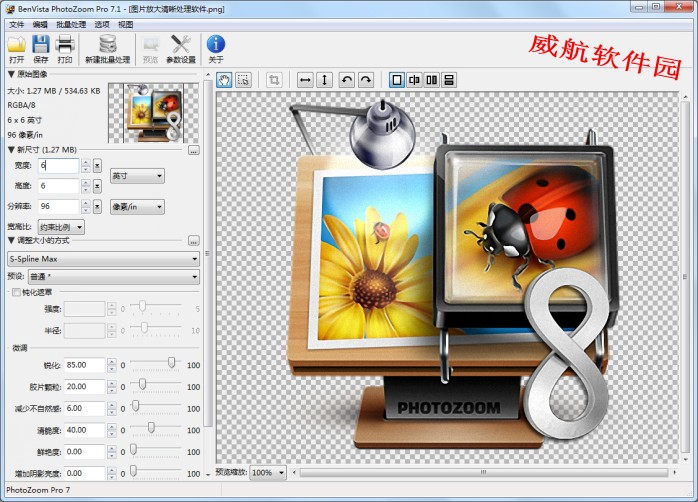Image resolution: width=698 pixels, height=502 pixels.
Task: Click the 宽度 (width) calculator button
Action: [x=97, y=166]
